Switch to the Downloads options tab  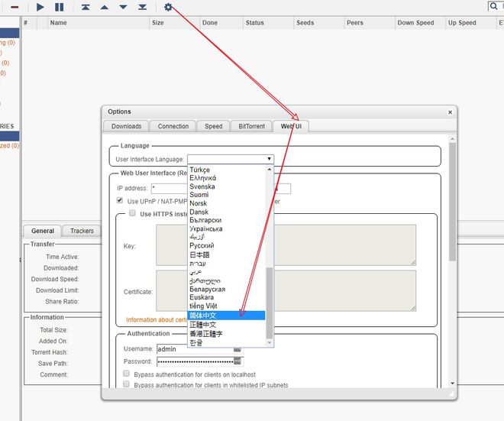126,126
